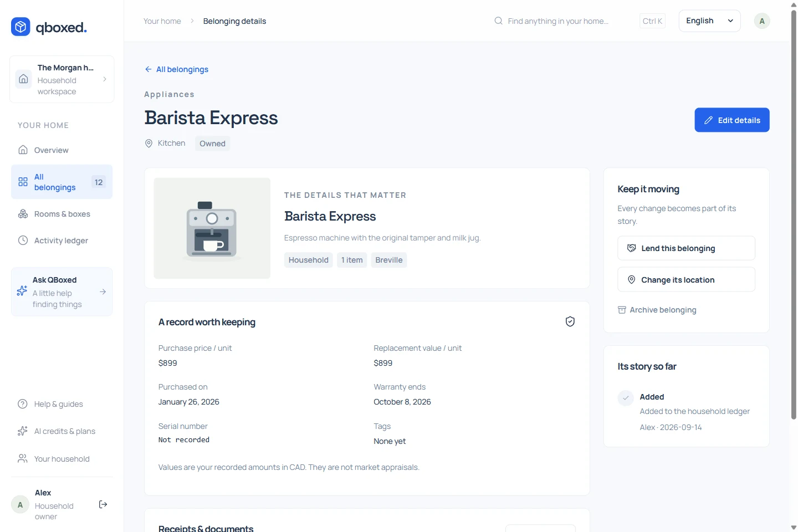
Task: Click the arrow on Ask QBoxed card
Action: coord(103,291)
